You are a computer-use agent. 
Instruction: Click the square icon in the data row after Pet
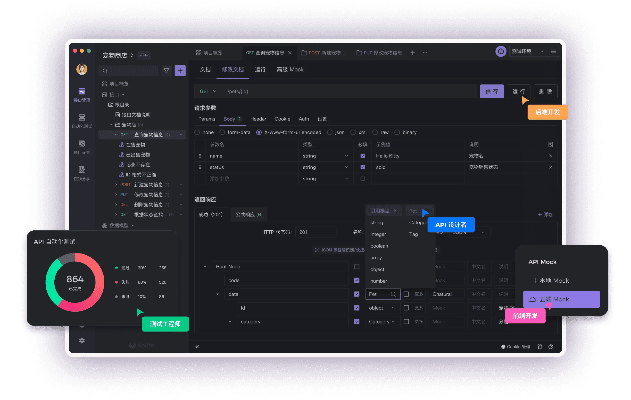(x=406, y=294)
